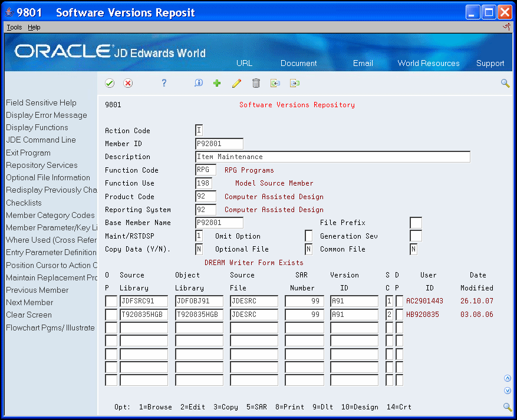The width and height of the screenshot is (517, 420).
Task: Select Entry Parameter Definition
Action: coord(51,252)
